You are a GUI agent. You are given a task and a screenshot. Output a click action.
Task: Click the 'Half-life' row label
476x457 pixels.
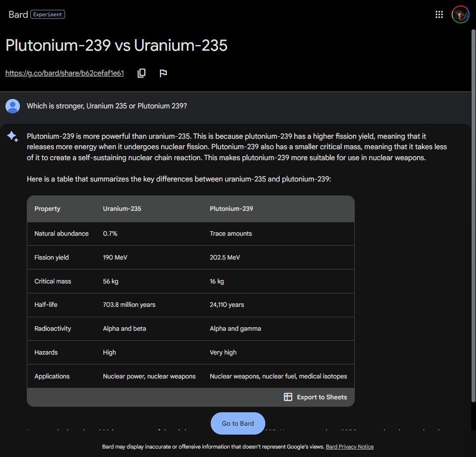click(x=46, y=305)
